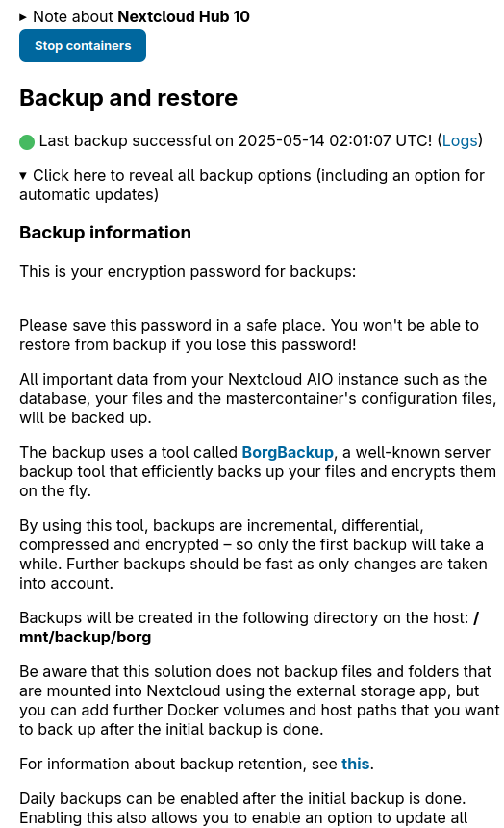Click the 'Please save this password' warning paragraph
This screenshot has height=828, width=504.
pyautogui.click(x=249, y=335)
